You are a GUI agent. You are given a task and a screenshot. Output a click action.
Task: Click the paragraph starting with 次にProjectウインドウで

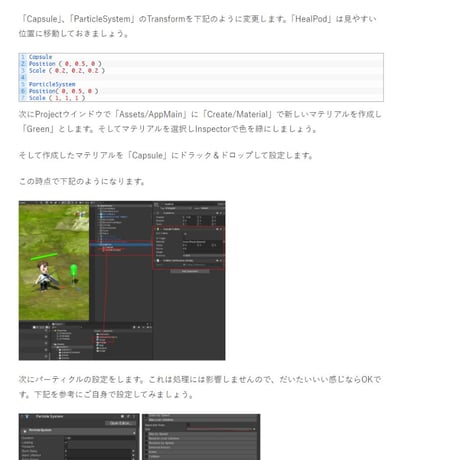pyautogui.click(x=200, y=121)
